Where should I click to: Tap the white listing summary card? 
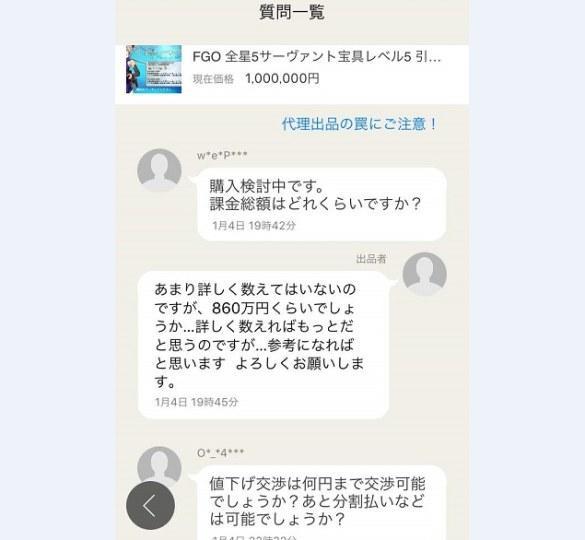tap(292, 74)
